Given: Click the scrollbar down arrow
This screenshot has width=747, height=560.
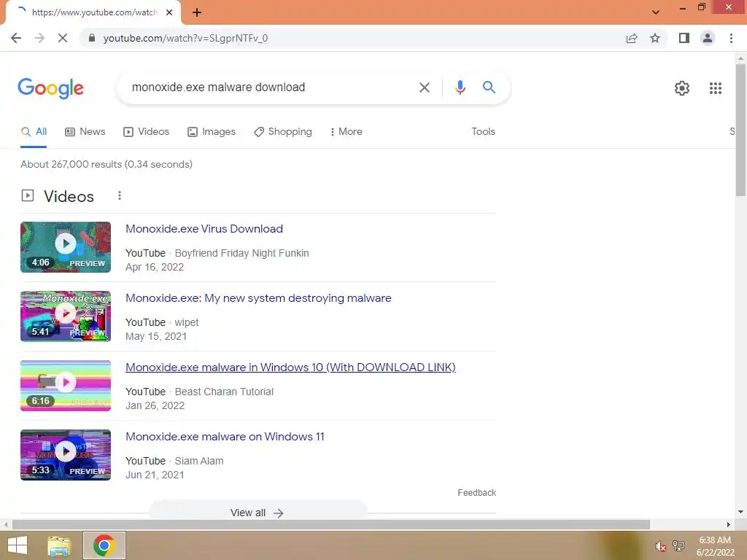Looking at the screenshot, I should pyautogui.click(x=740, y=511).
